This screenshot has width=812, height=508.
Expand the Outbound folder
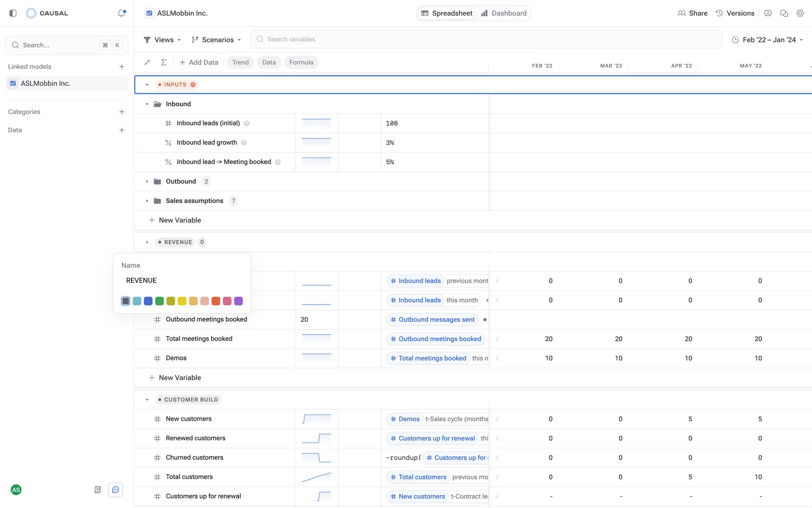coord(147,182)
